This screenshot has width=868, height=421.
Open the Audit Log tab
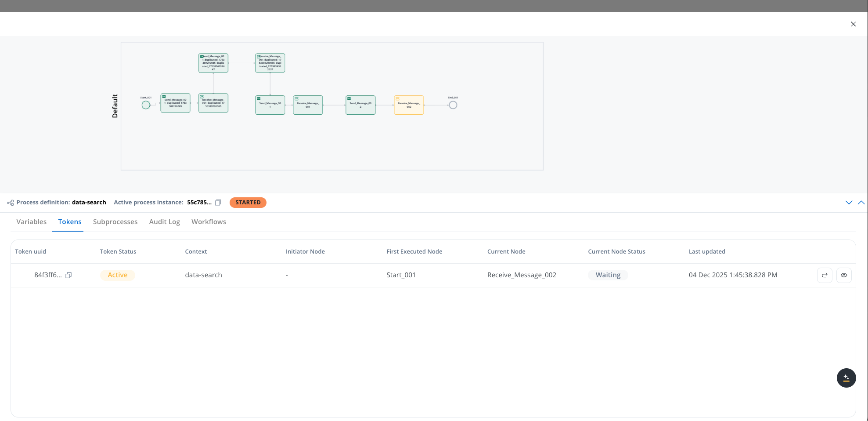click(x=165, y=222)
